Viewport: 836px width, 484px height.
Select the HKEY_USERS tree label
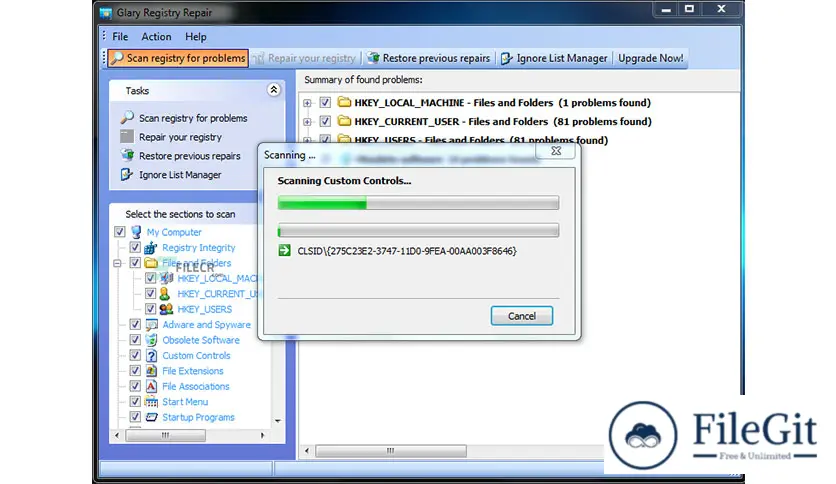(204, 309)
